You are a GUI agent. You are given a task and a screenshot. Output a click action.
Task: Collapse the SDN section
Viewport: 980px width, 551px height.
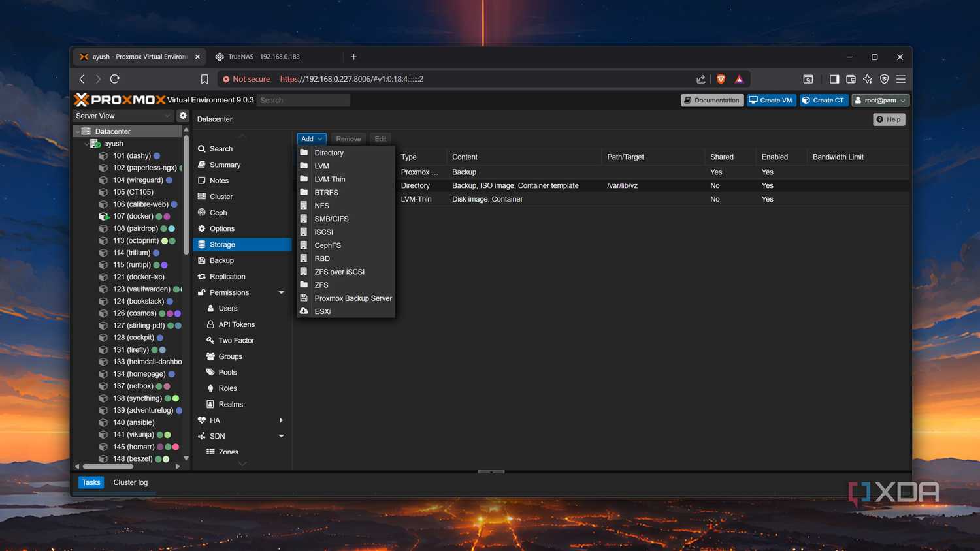tap(282, 436)
